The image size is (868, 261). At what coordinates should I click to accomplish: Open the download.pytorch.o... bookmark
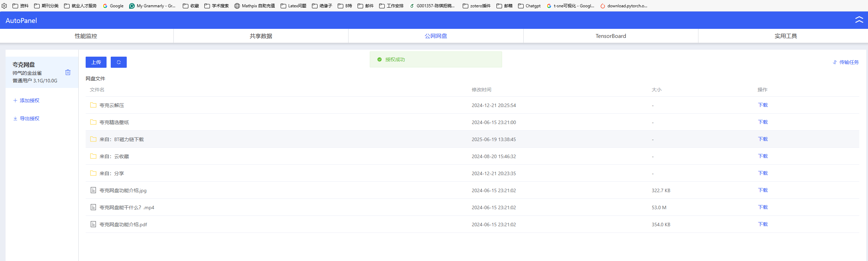[624, 6]
